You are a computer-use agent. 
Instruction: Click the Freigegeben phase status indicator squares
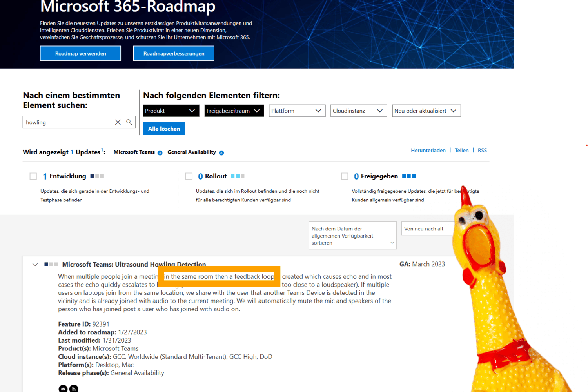409,176
